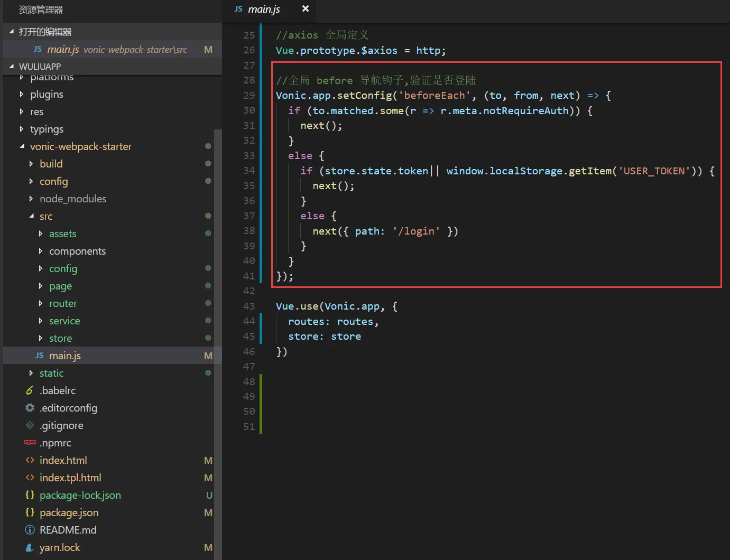Expand the plugins folder arrow

click(22, 94)
